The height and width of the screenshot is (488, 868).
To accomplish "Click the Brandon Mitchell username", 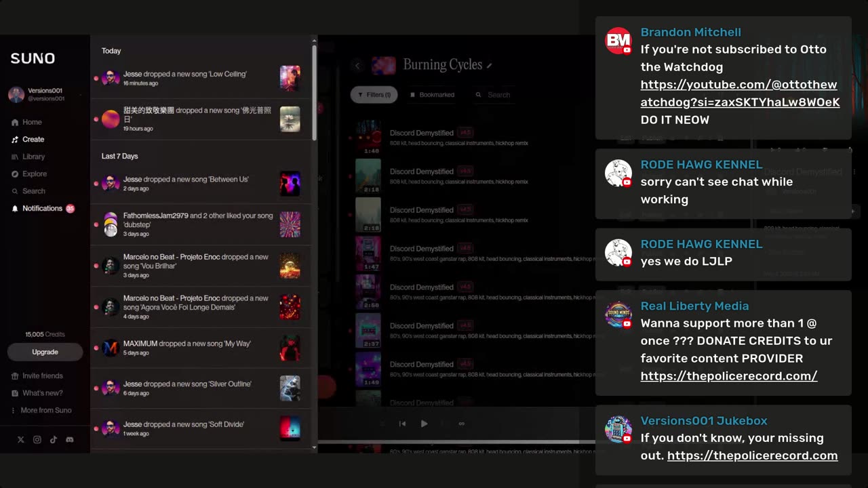I will click(x=690, y=33).
